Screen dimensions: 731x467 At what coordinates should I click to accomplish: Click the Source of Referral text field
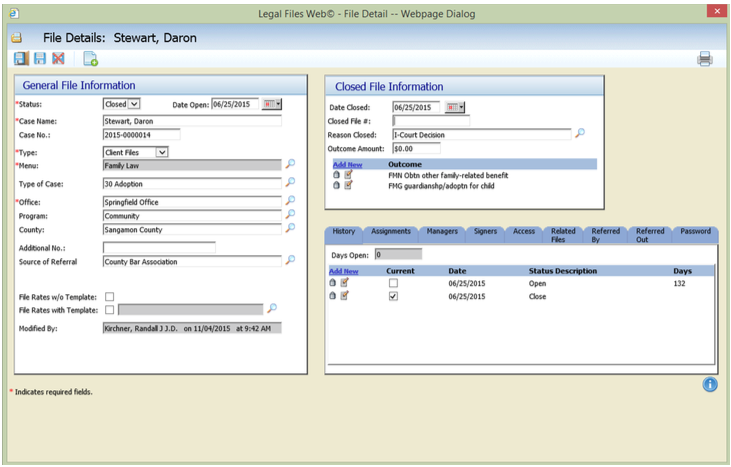[192, 261]
